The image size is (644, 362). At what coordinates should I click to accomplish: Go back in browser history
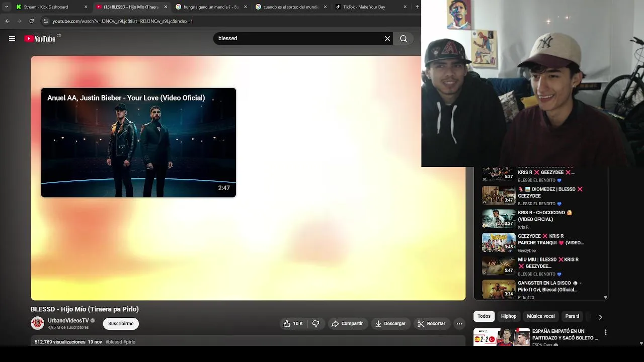[7, 21]
